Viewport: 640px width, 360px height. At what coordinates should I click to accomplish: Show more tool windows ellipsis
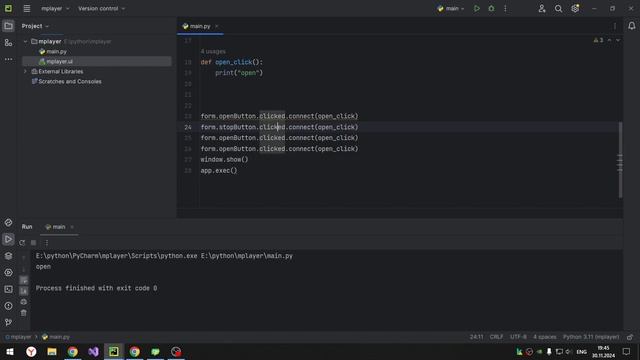click(8, 59)
